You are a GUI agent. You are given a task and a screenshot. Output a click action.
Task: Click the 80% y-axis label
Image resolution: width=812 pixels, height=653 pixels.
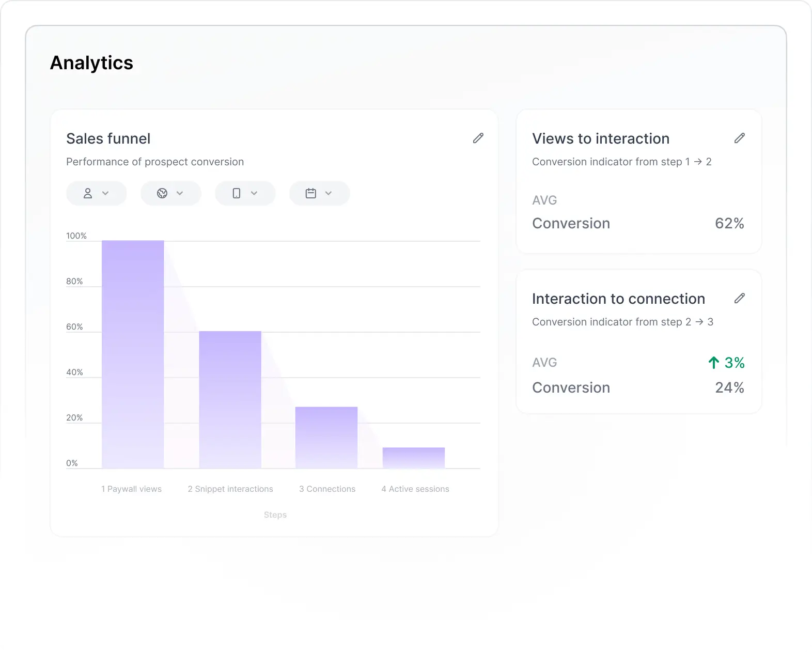point(74,281)
